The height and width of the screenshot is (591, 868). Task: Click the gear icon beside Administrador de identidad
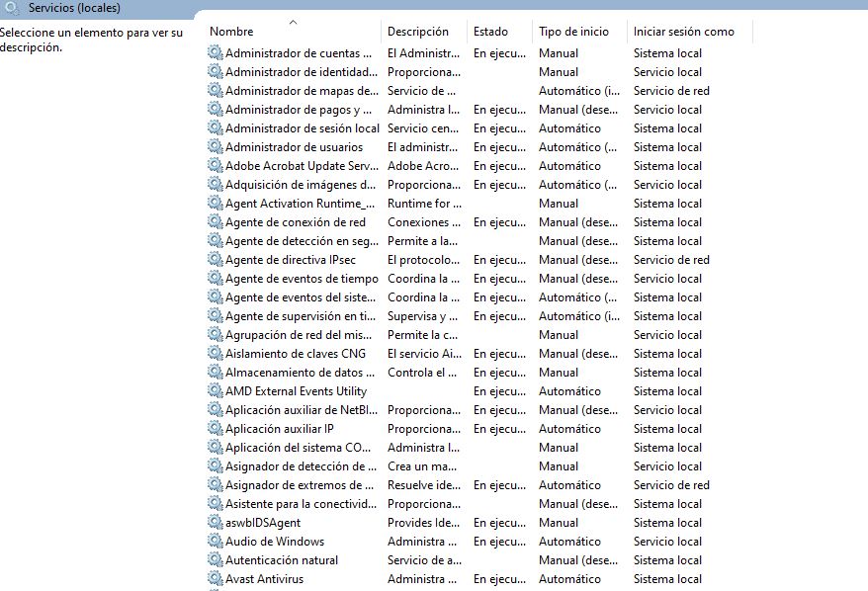(215, 71)
